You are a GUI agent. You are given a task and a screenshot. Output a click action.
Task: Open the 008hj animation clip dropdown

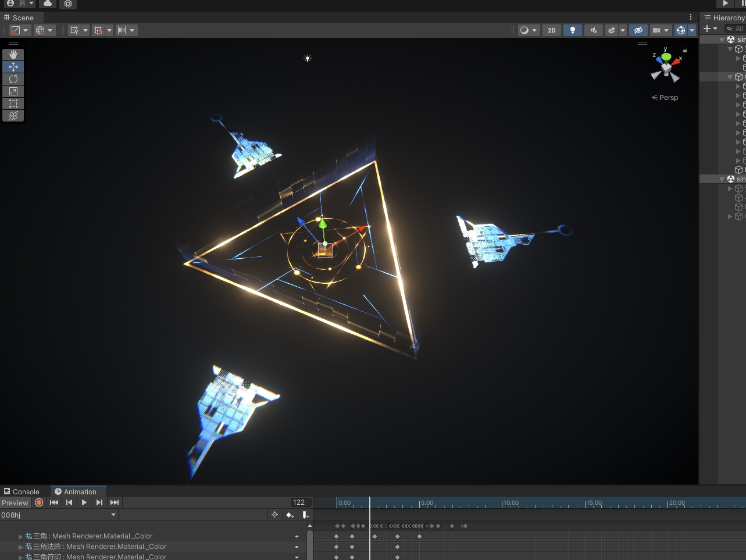coord(113,515)
